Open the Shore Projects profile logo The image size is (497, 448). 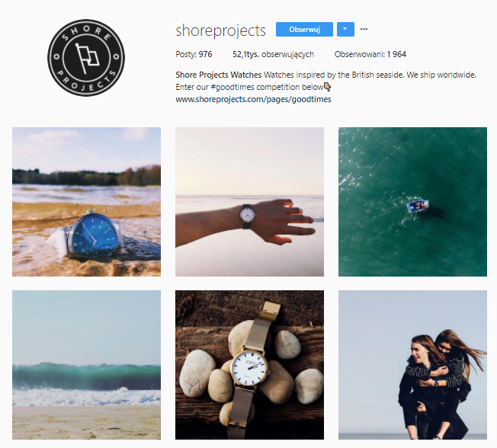pyautogui.click(x=86, y=58)
